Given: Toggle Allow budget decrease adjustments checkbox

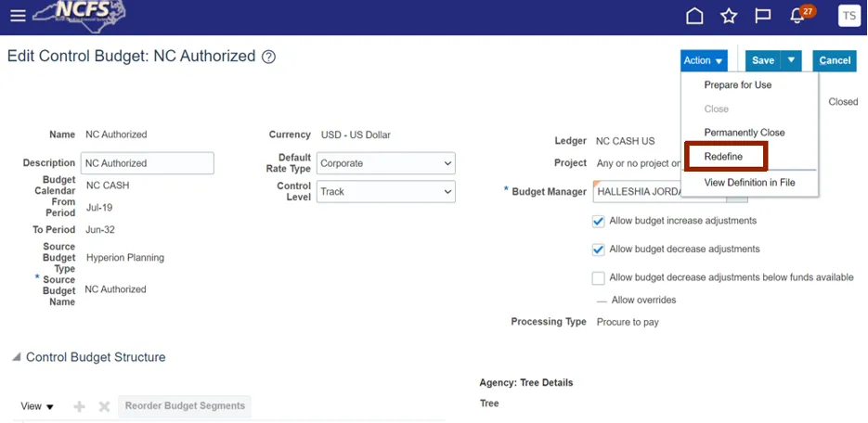Looking at the screenshot, I should tap(598, 250).
